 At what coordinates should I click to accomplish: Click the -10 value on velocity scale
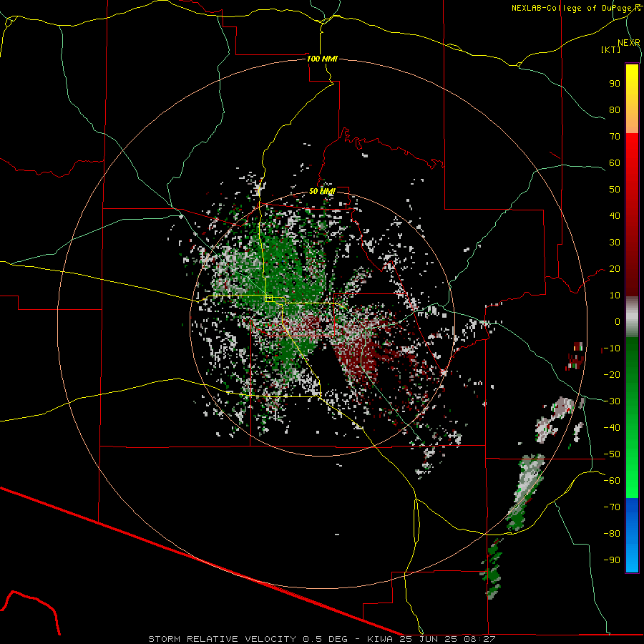612,348
